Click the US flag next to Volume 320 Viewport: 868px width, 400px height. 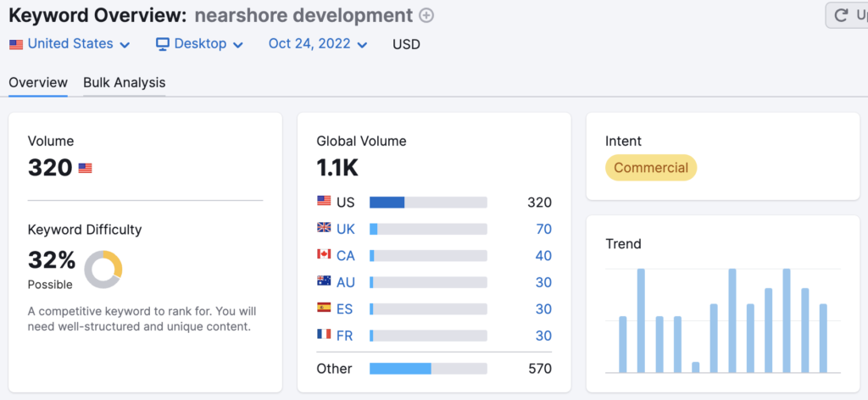tap(86, 168)
